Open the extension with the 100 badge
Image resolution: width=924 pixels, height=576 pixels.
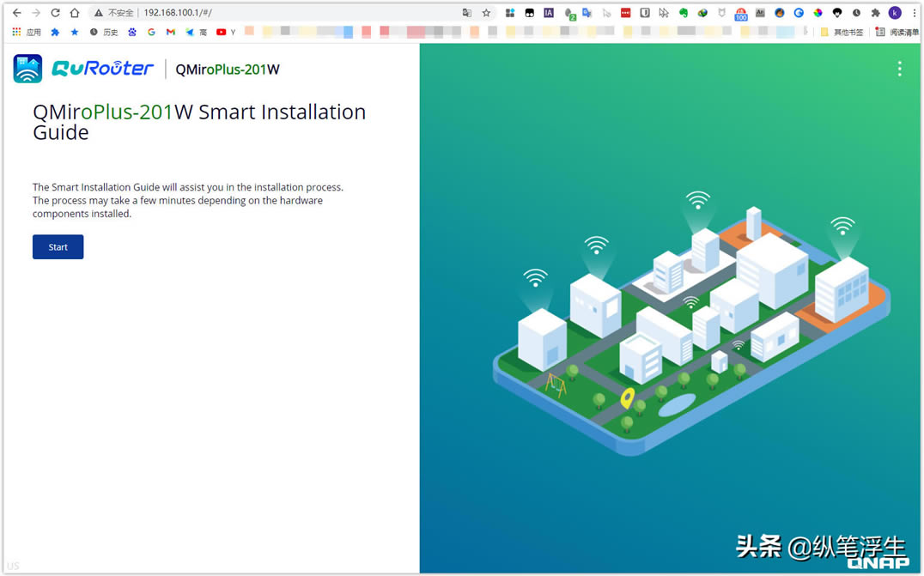tap(741, 14)
